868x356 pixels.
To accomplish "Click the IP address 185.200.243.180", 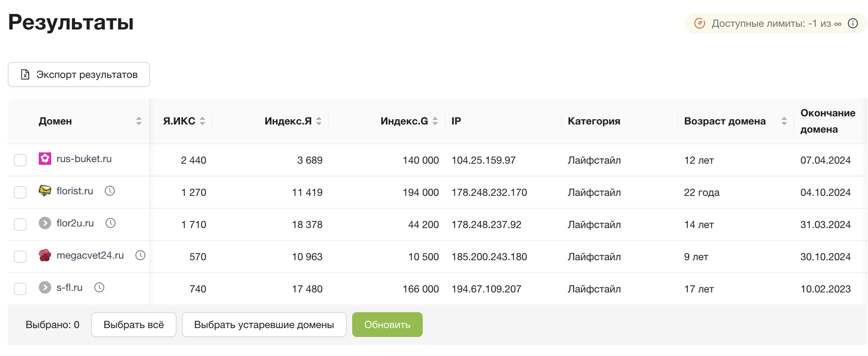I will [x=489, y=257].
